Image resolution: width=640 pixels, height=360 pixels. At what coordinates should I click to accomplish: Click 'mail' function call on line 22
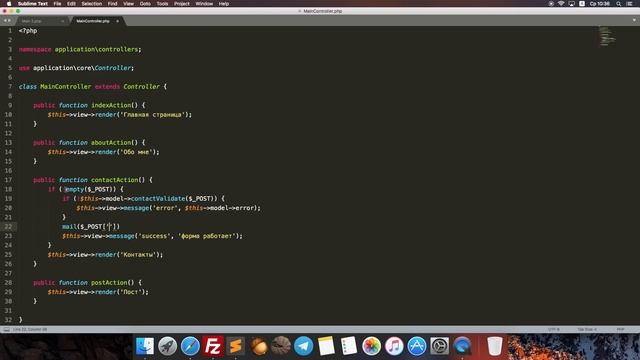[69, 227]
